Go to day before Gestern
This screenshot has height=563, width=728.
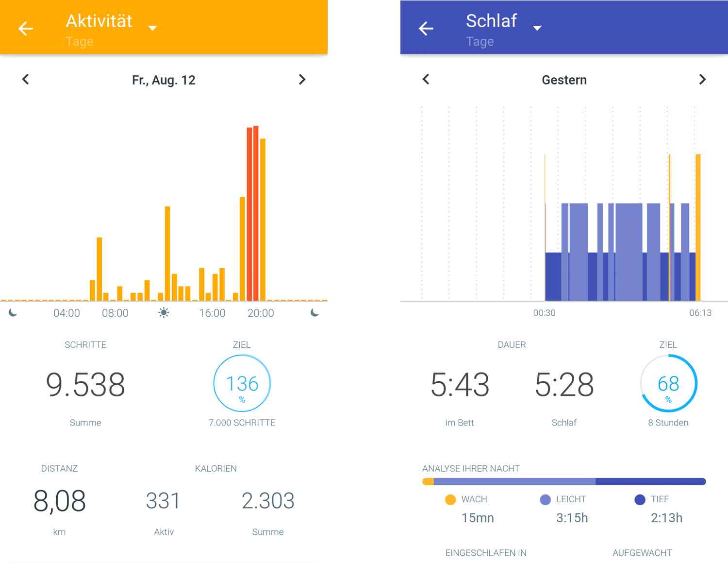point(426,79)
